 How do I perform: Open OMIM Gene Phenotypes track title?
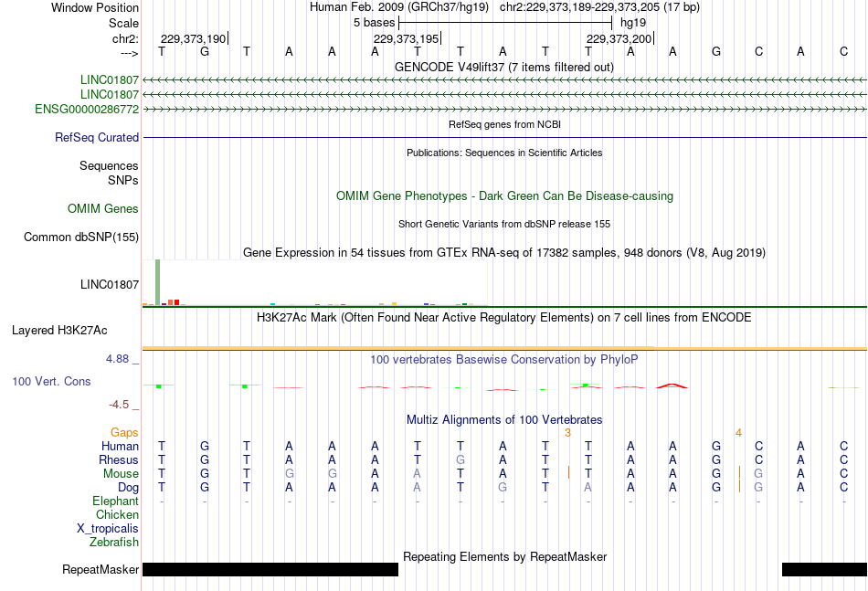(x=504, y=195)
